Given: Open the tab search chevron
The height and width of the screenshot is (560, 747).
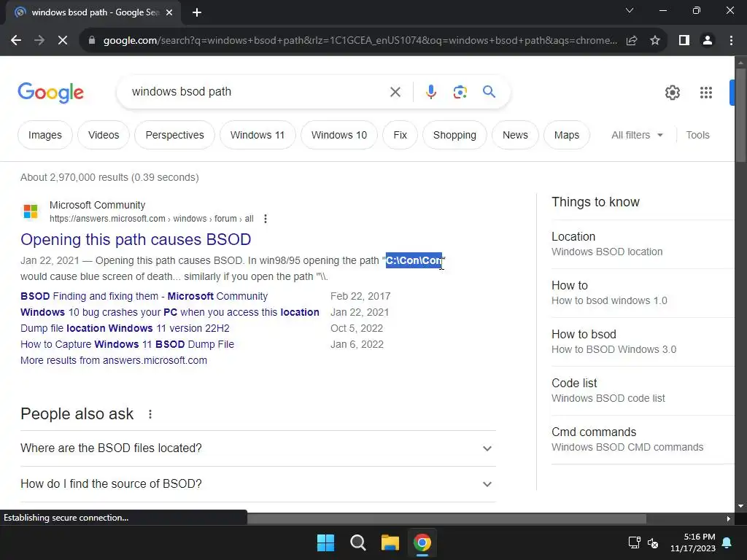Looking at the screenshot, I should [630, 10].
